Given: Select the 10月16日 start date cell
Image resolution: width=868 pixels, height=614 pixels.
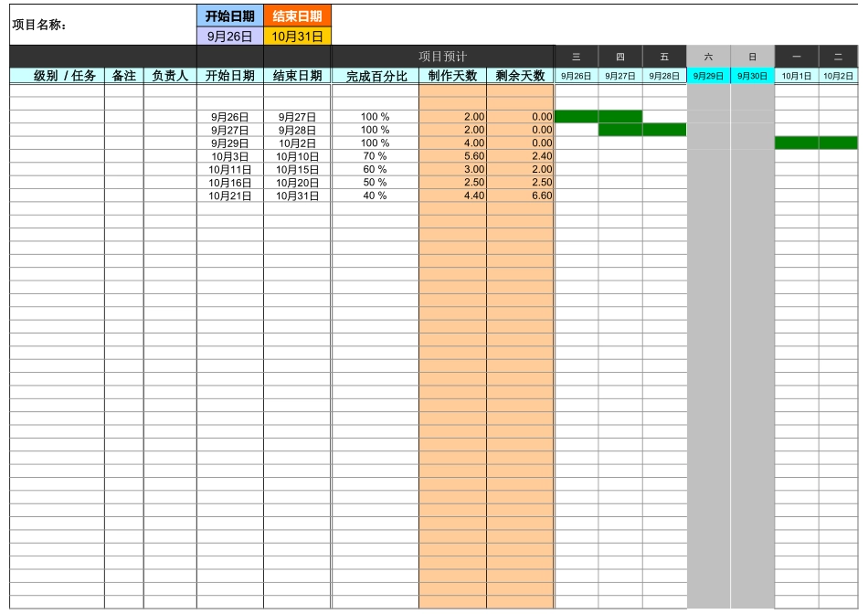Looking at the screenshot, I should [x=230, y=183].
